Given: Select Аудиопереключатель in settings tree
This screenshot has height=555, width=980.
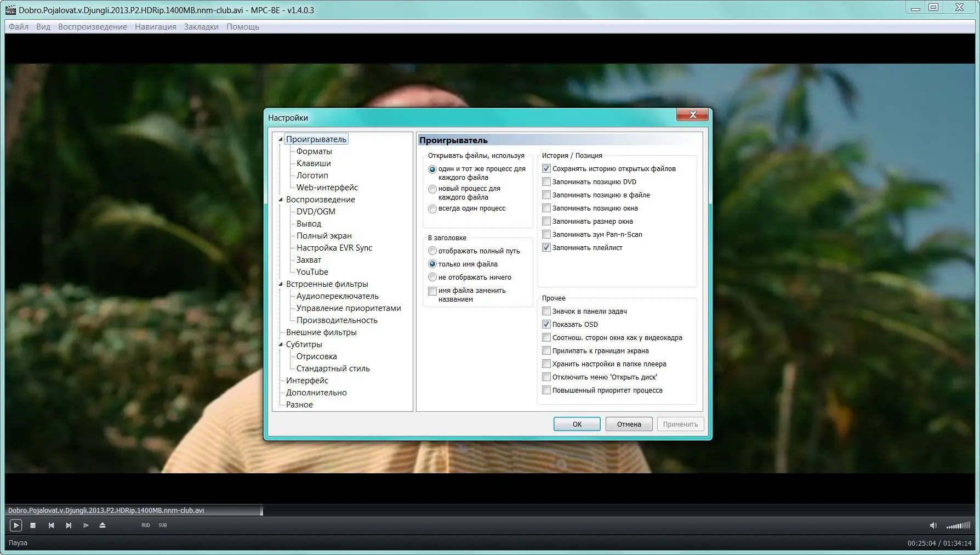Looking at the screenshot, I should pos(338,296).
